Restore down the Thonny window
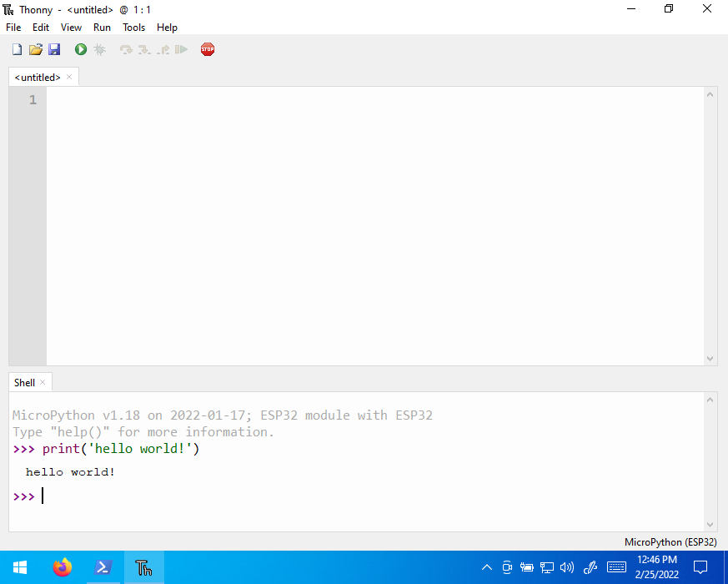The height and width of the screenshot is (584, 728). pyautogui.click(x=669, y=9)
